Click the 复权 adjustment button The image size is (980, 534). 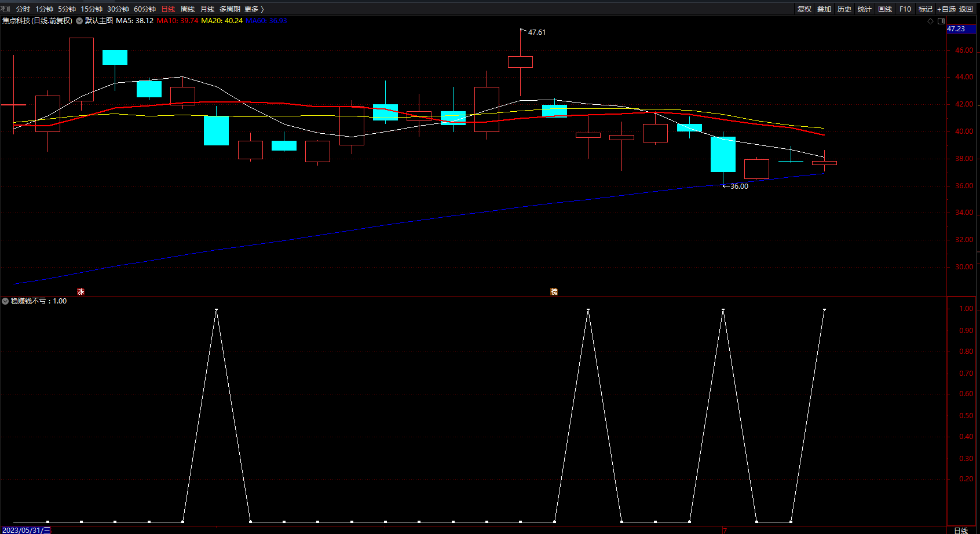click(805, 9)
